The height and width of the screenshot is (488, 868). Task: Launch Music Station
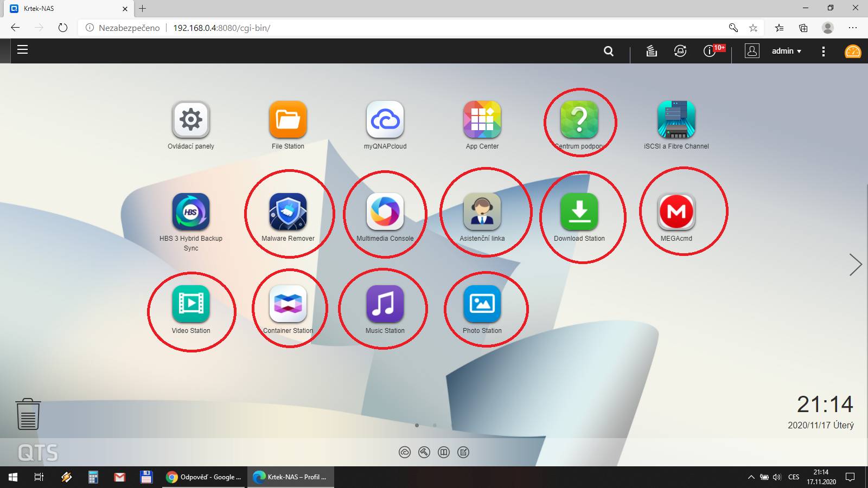click(x=385, y=304)
